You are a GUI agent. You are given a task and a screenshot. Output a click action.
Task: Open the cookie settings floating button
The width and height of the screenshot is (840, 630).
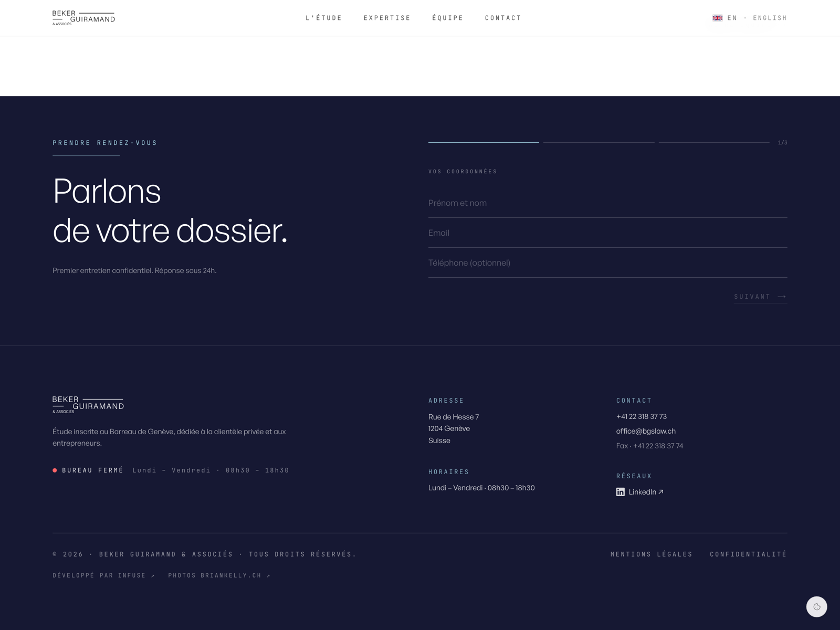(816, 606)
